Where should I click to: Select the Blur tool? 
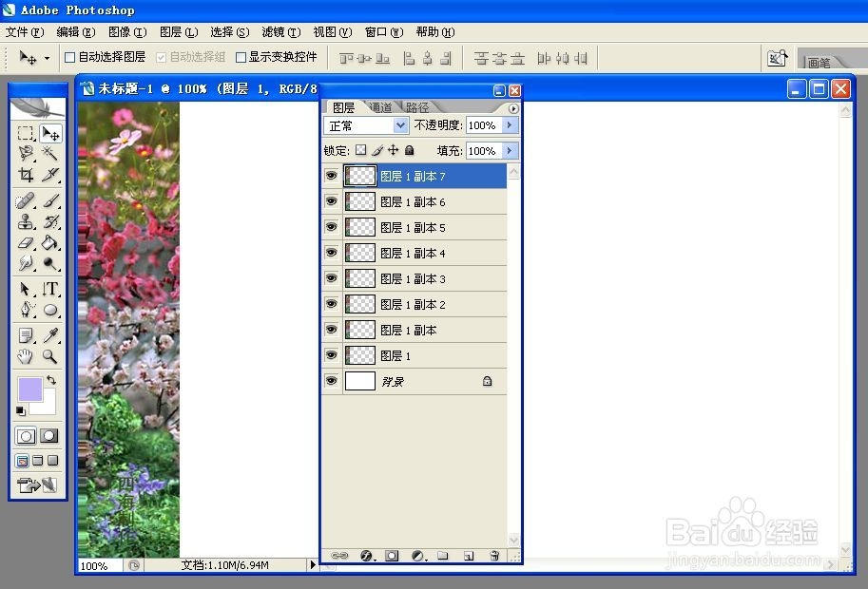(26, 263)
